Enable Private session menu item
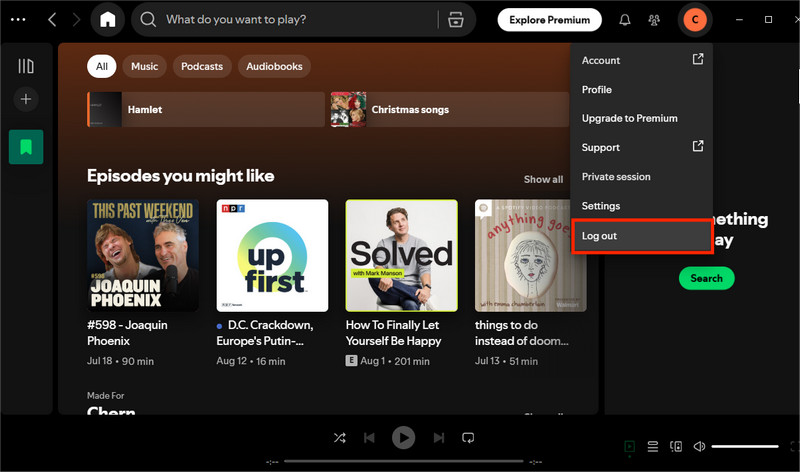 tap(642, 177)
